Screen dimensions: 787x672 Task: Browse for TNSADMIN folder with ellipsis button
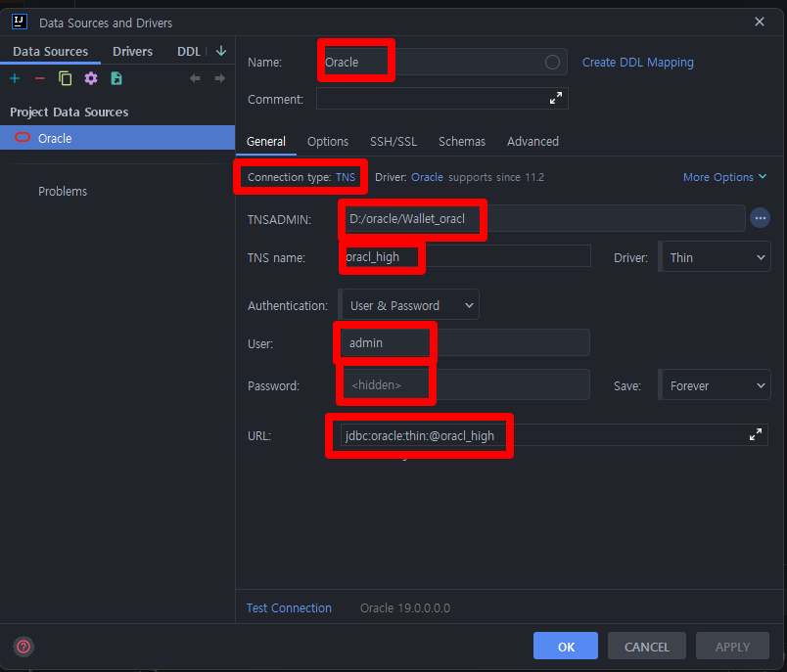click(x=760, y=218)
